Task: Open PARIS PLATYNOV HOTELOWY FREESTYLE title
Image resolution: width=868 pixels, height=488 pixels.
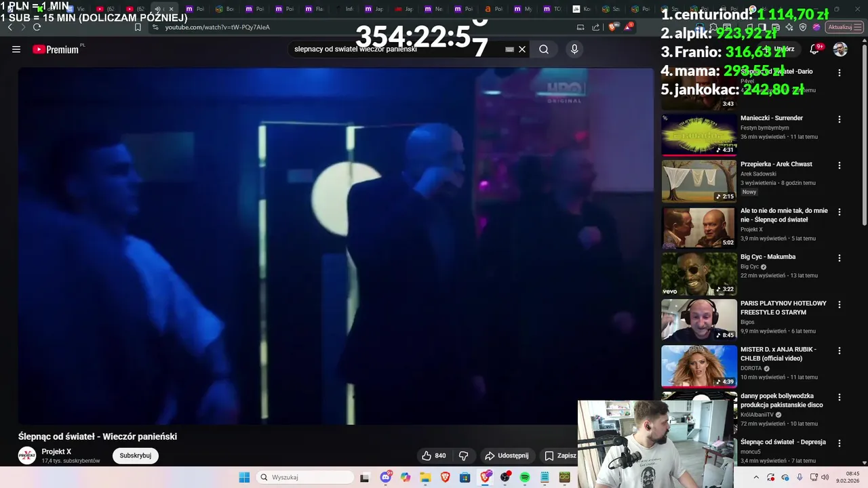Action: click(783, 308)
